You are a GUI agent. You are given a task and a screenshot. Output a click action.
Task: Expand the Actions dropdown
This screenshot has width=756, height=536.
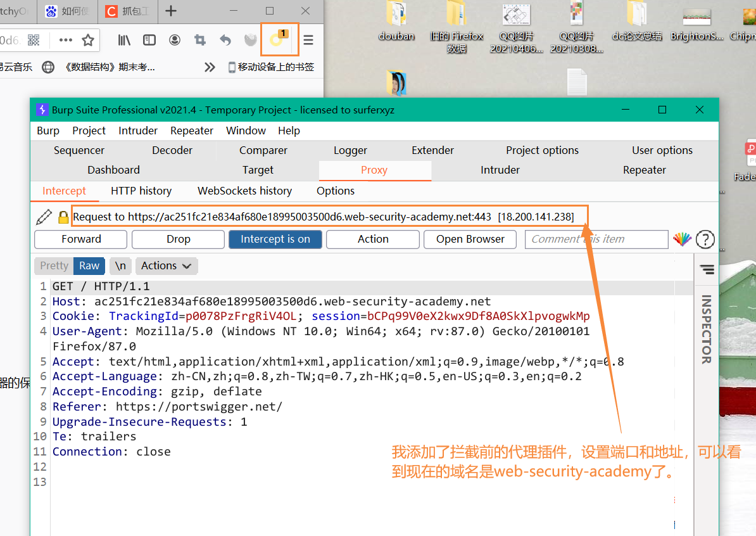tap(167, 266)
